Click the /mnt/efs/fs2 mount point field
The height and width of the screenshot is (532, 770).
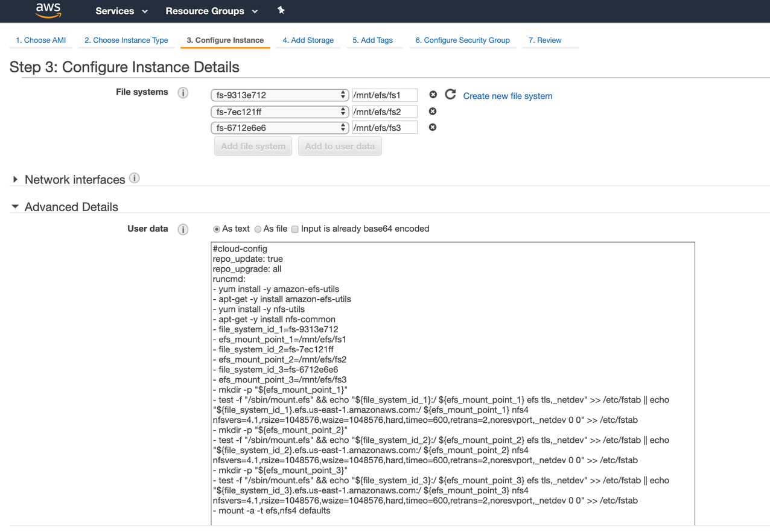[x=384, y=111]
